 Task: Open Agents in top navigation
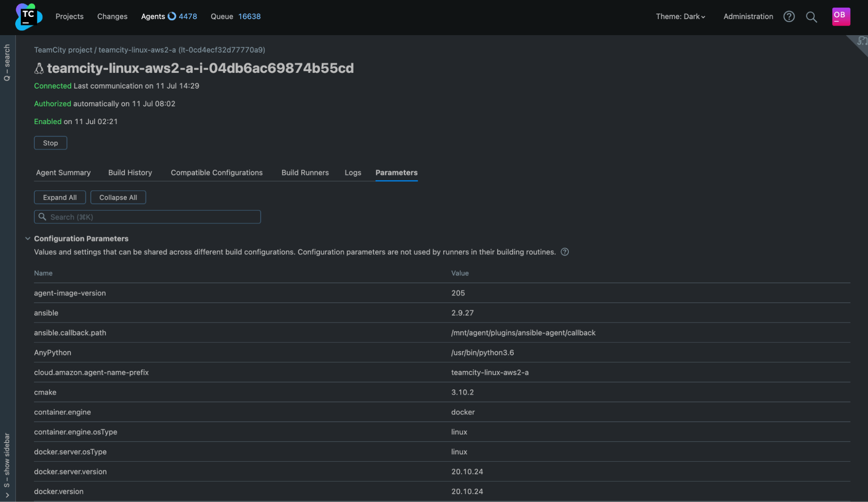153,16
